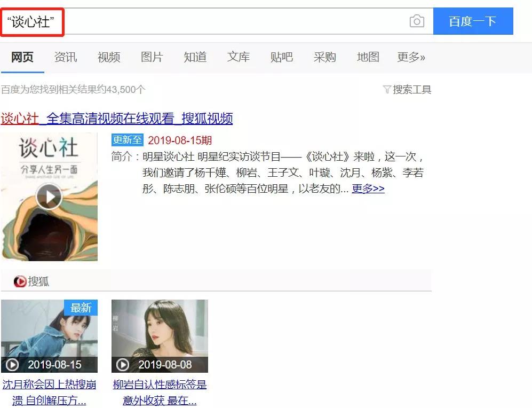Select the 网页 tab

click(x=22, y=57)
